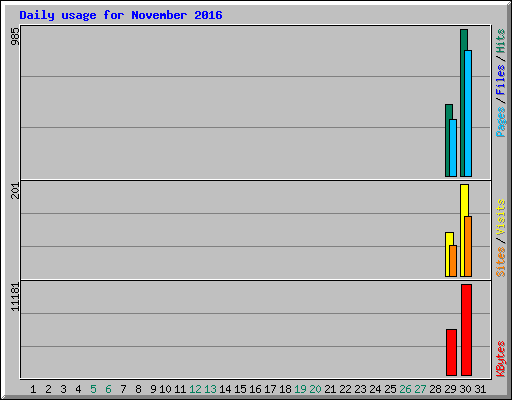Click day 4 on the x-axis
Screen dimensions: 512x400
tap(78, 389)
